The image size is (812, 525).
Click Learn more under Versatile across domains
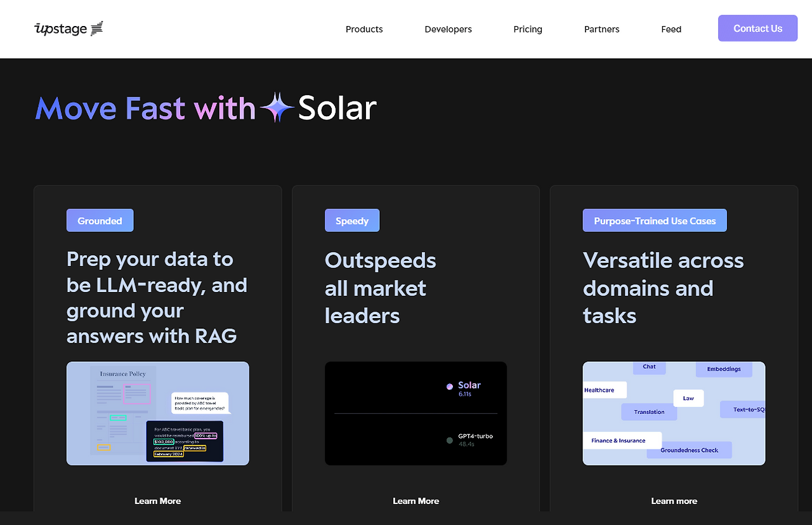tap(674, 501)
